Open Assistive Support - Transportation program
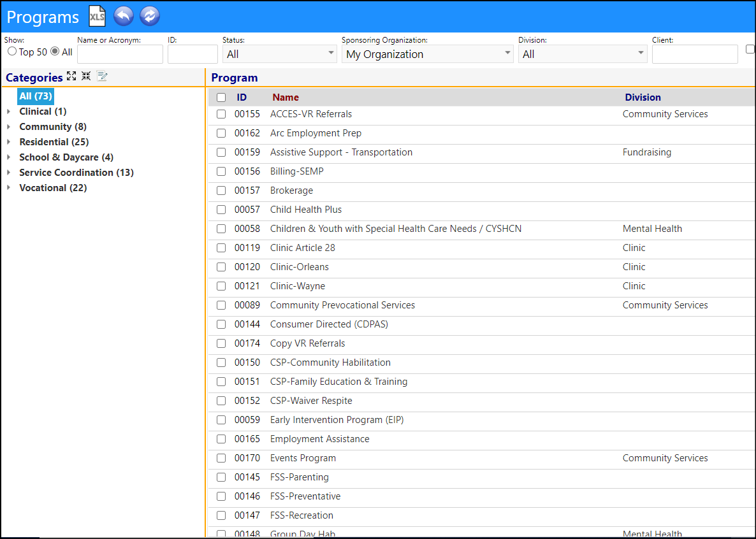 342,152
